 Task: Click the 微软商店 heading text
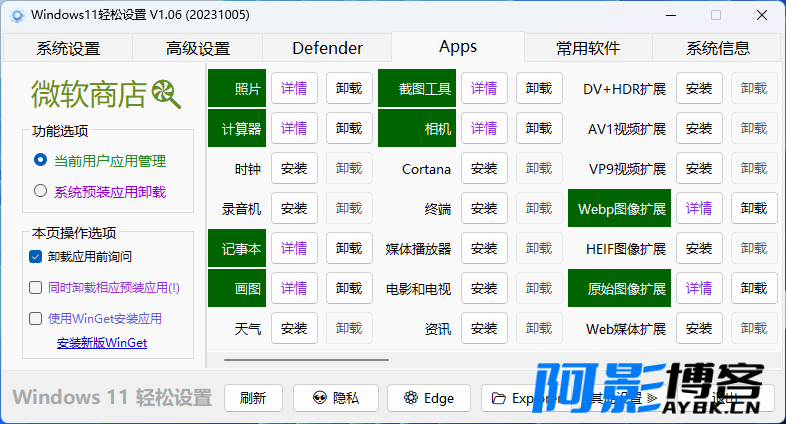click(x=89, y=94)
